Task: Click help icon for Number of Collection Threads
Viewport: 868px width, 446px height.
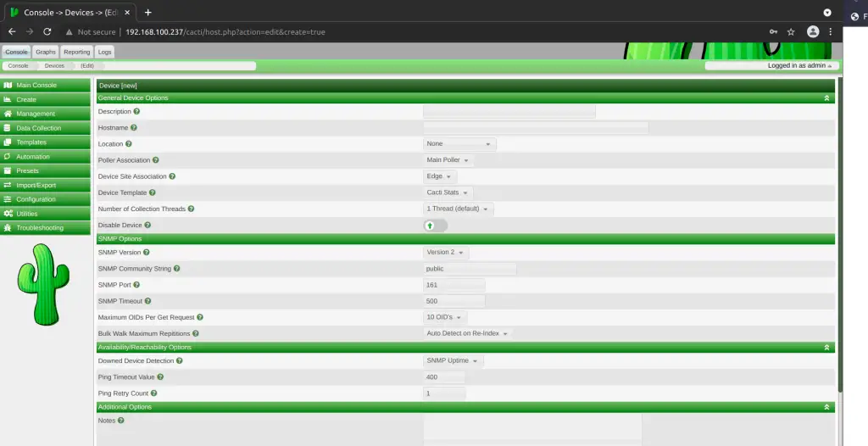Action: (191, 209)
